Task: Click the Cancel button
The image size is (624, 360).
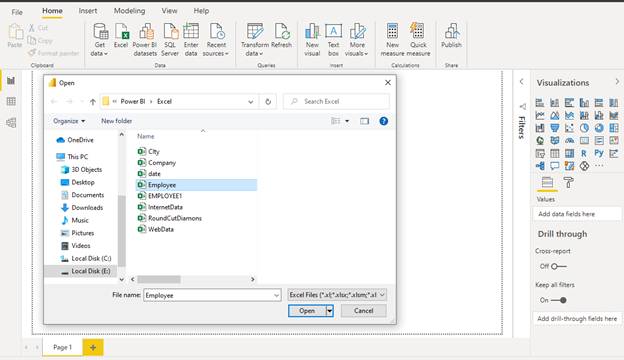Action: click(x=363, y=311)
